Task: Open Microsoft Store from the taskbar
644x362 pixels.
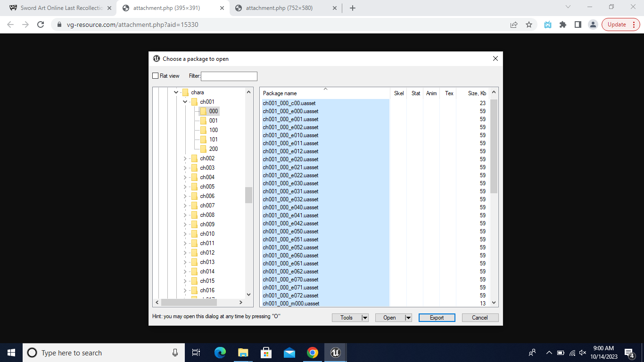Action: (x=266, y=353)
